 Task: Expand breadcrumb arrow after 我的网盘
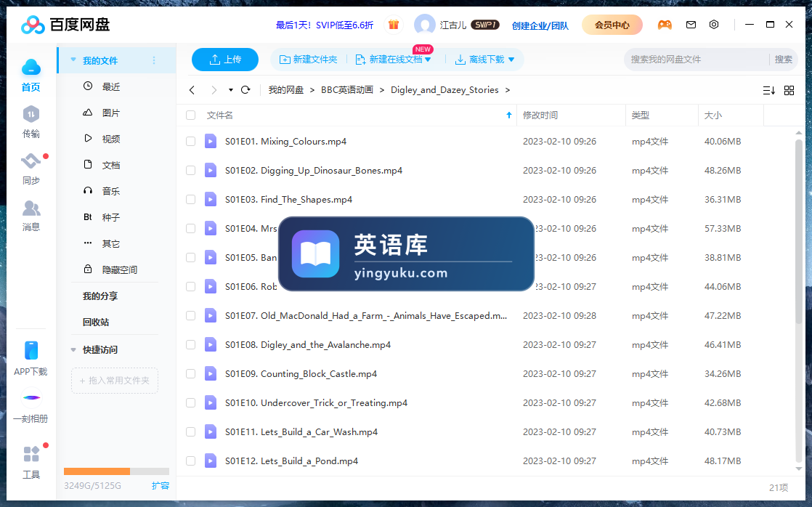coord(312,90)
